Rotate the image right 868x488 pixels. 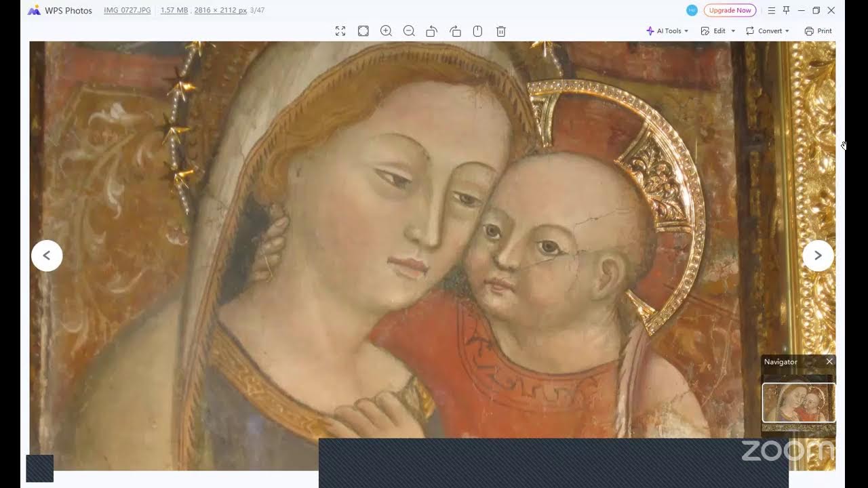click(455, 31)
